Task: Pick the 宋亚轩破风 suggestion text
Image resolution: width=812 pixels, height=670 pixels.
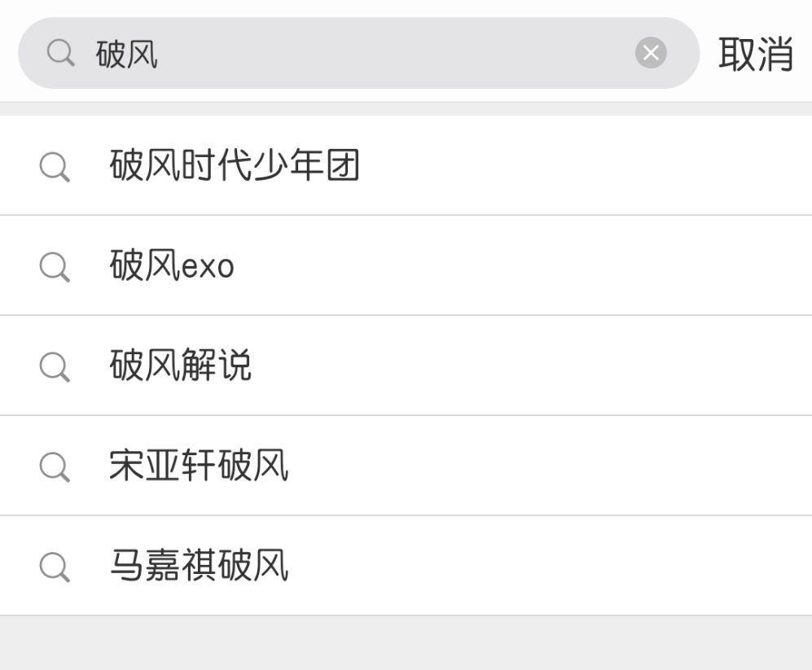Action: click(199, 466)
